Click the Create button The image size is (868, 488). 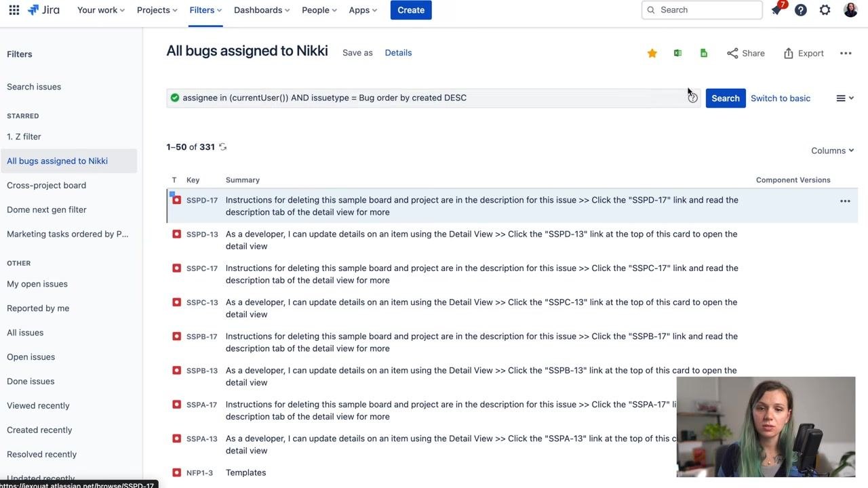click(x=411, y=10)
